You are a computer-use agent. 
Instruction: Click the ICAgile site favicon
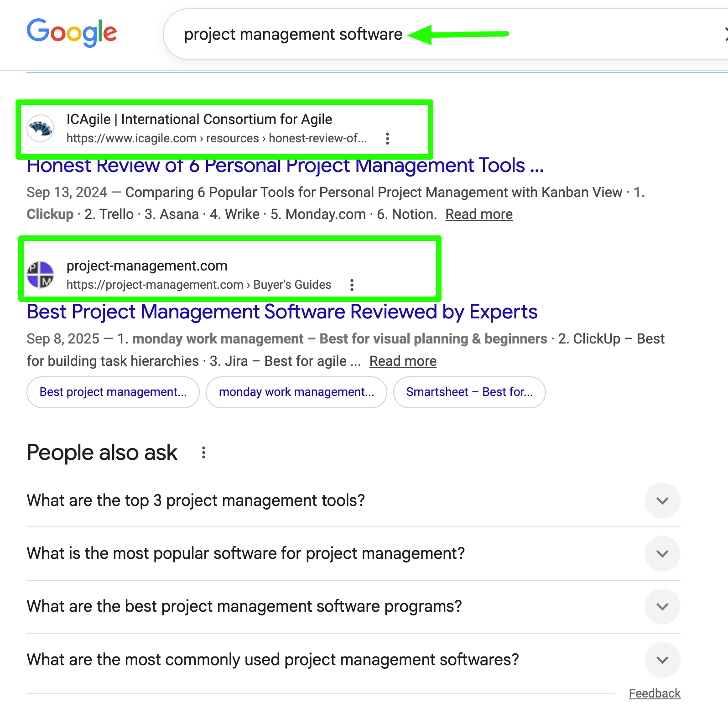(41, 128)
